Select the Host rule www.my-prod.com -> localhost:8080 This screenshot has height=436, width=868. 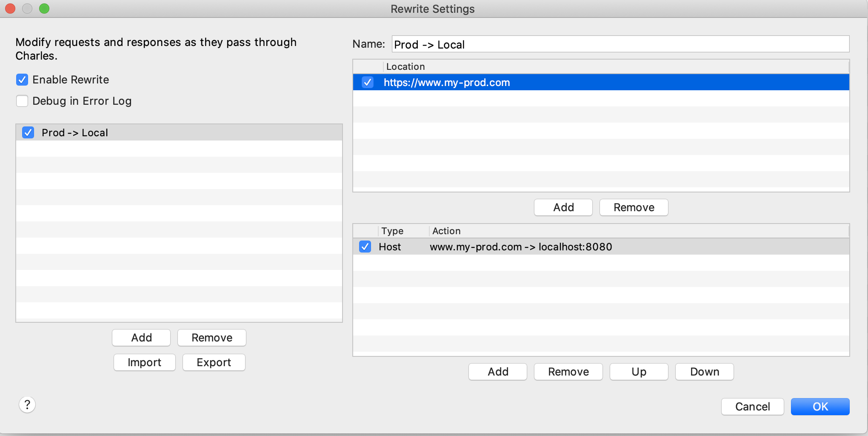[520, 247]
